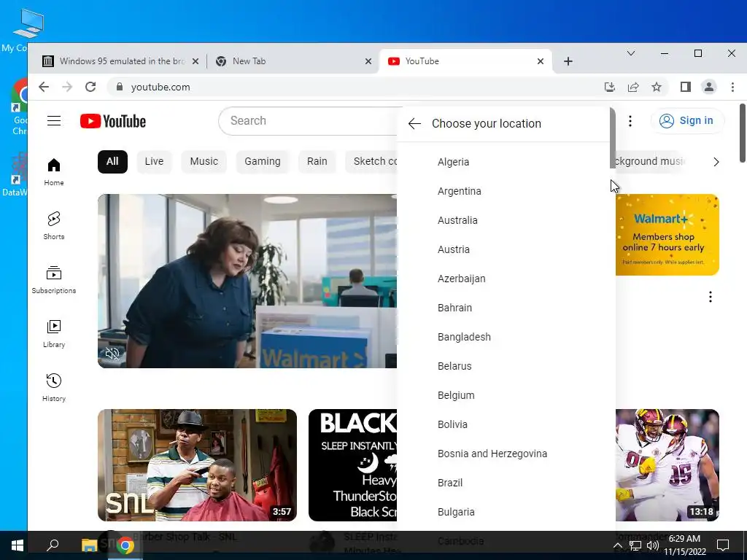Screen dimensions: 747x560
Task: Close the YouTube tab
Action: tap(541, 61)
